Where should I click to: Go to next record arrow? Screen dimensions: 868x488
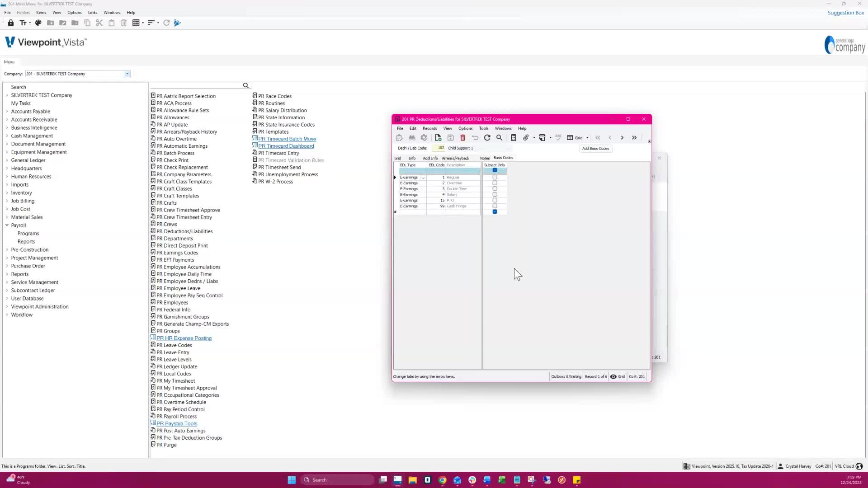coord(622,138)
